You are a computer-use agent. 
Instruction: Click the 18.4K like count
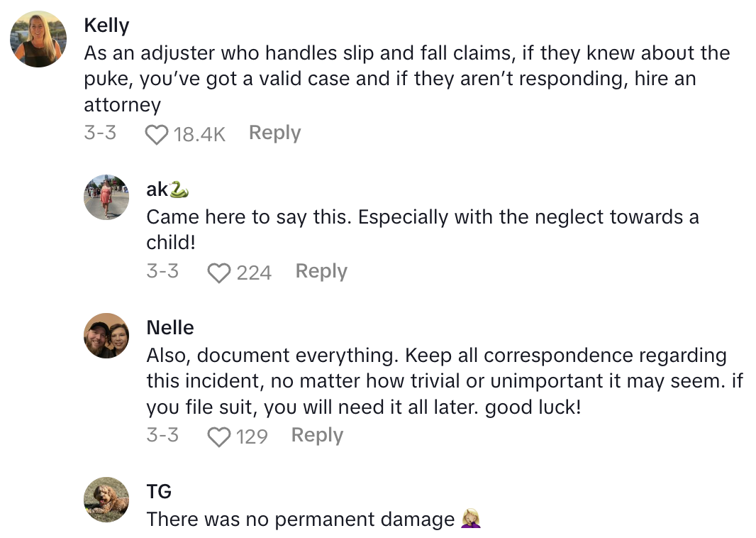199,134
